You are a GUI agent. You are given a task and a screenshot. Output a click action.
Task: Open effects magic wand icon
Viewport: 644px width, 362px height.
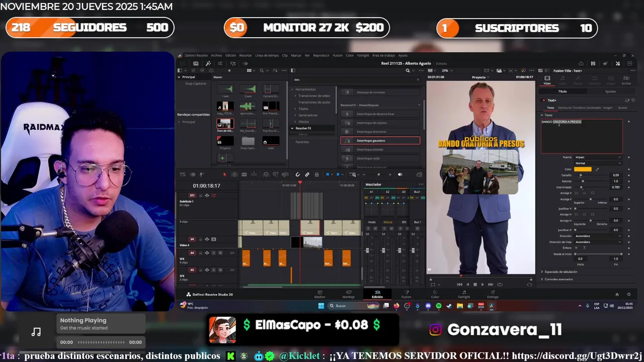(x=208, y=63)
